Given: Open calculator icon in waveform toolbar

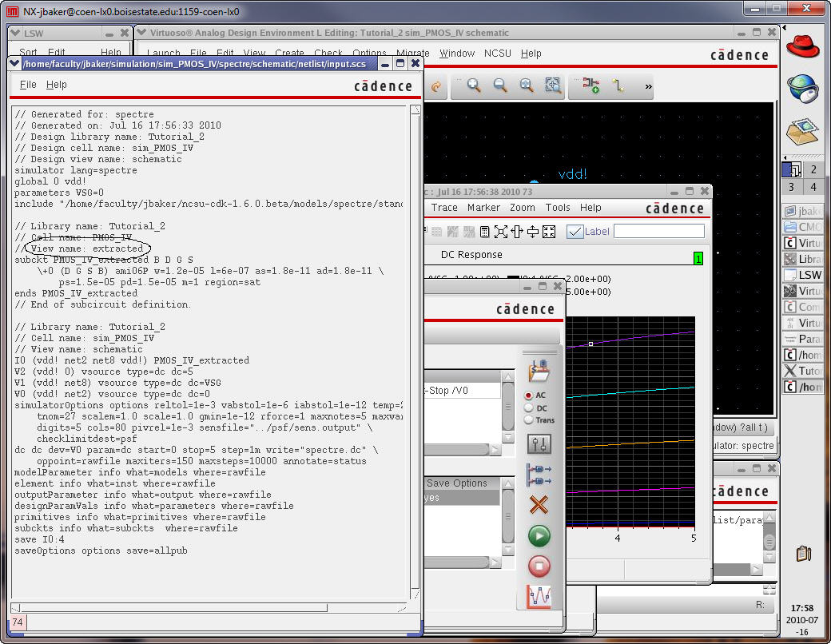Looking at the screenshot, I should pyautogui.click(x=484, y=232).
